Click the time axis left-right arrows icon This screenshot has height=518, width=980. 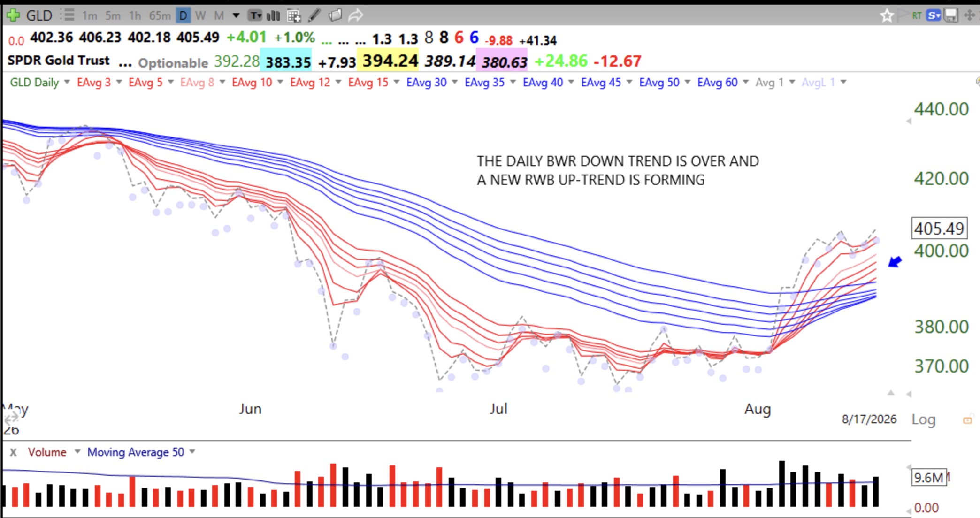(x=11, y=418)
